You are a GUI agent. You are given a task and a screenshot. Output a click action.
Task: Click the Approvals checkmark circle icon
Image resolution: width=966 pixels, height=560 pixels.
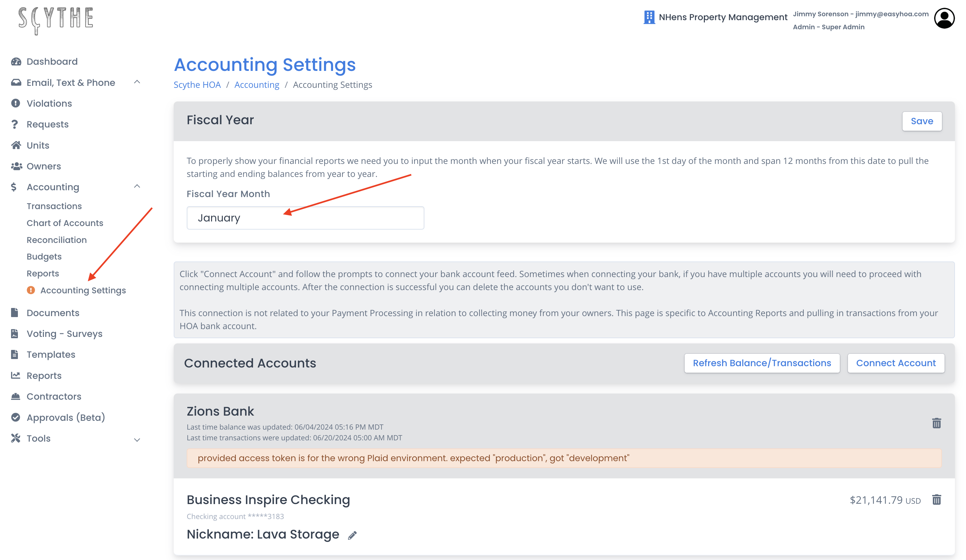15,417
